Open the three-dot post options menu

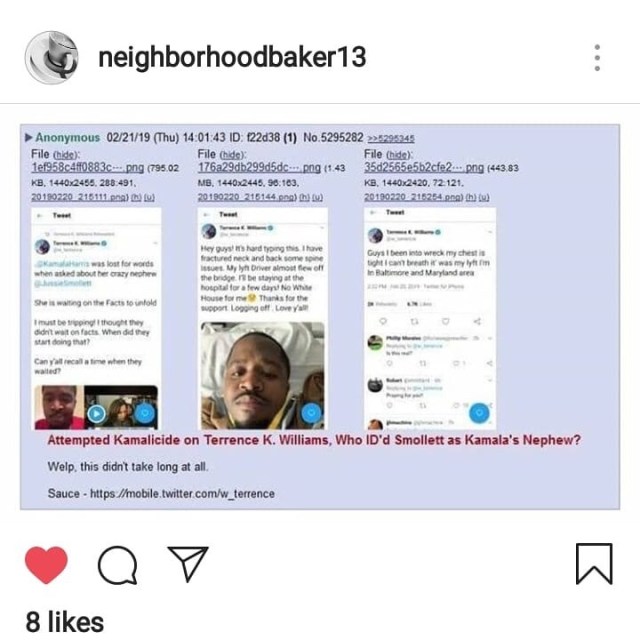pos(597,58)
